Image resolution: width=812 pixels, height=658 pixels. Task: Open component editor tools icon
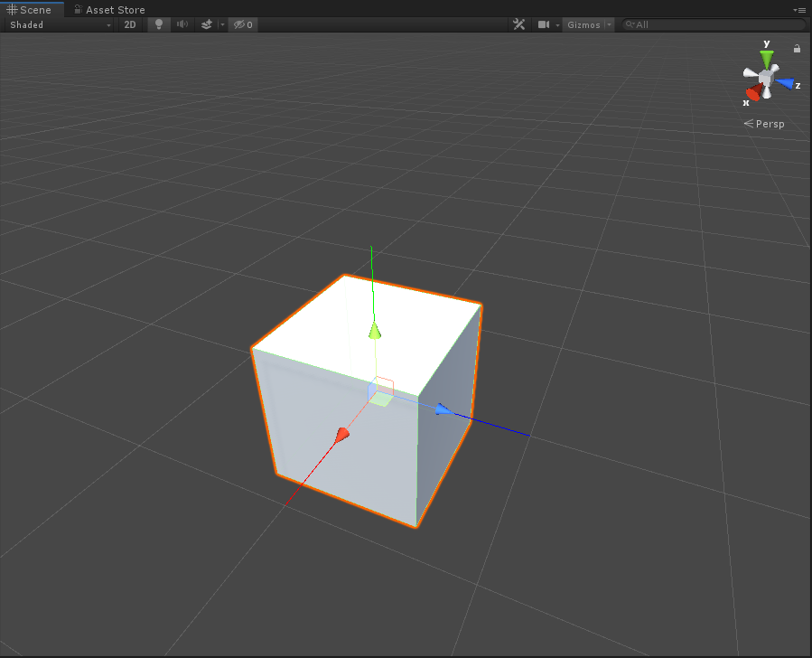coord(518,24)
